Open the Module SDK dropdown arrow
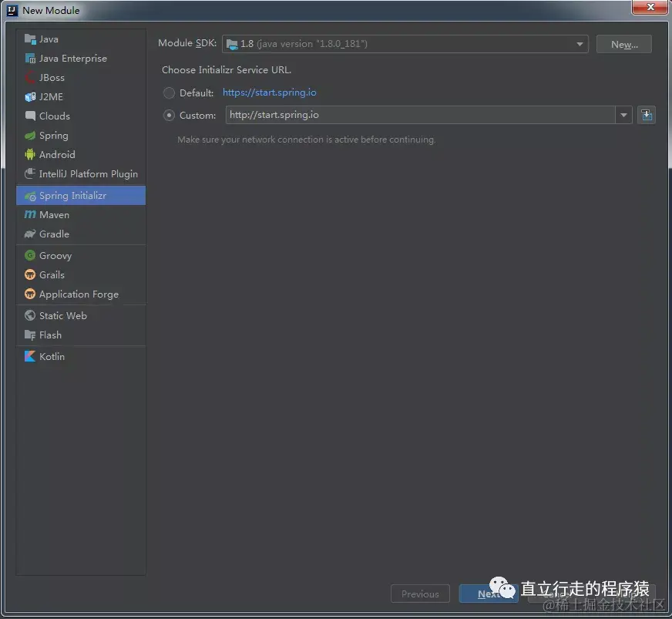This screenshot has height=619, width=672. 580,44
